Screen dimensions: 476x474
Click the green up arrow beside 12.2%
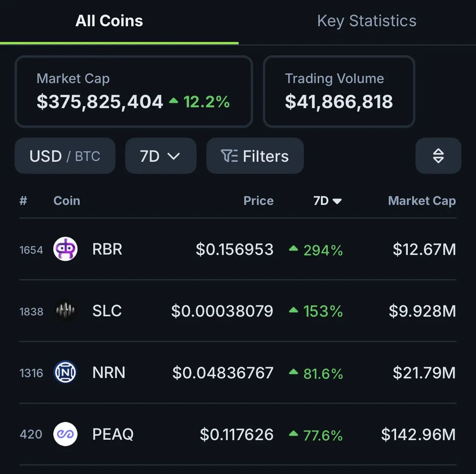click(x=173, y=100)
